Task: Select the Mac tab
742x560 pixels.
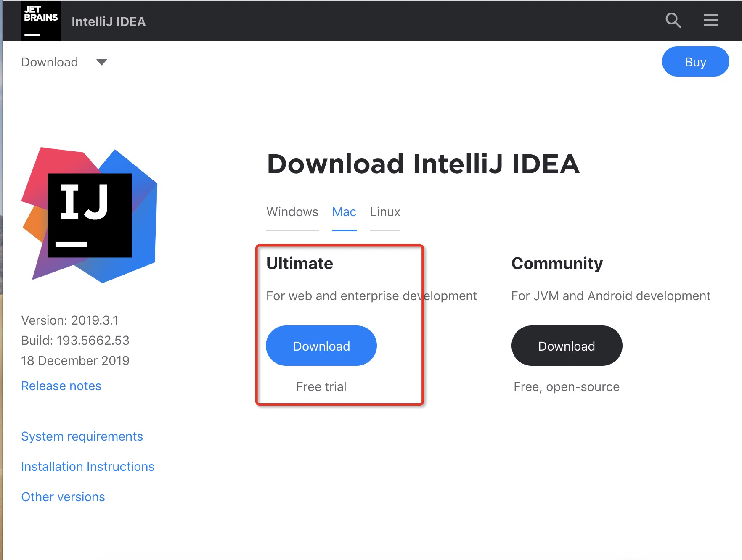Action: [x=344, y=212]
